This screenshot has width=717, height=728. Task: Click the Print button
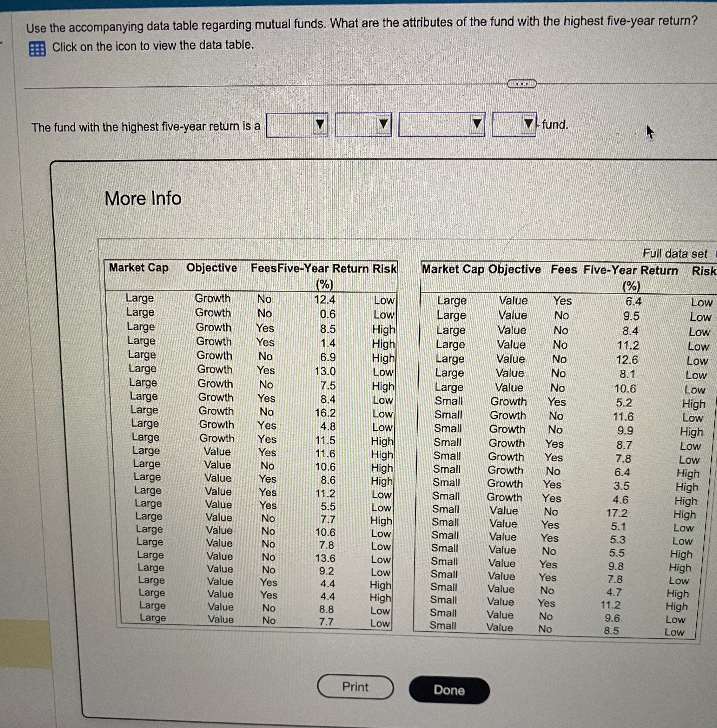(355, 687)
